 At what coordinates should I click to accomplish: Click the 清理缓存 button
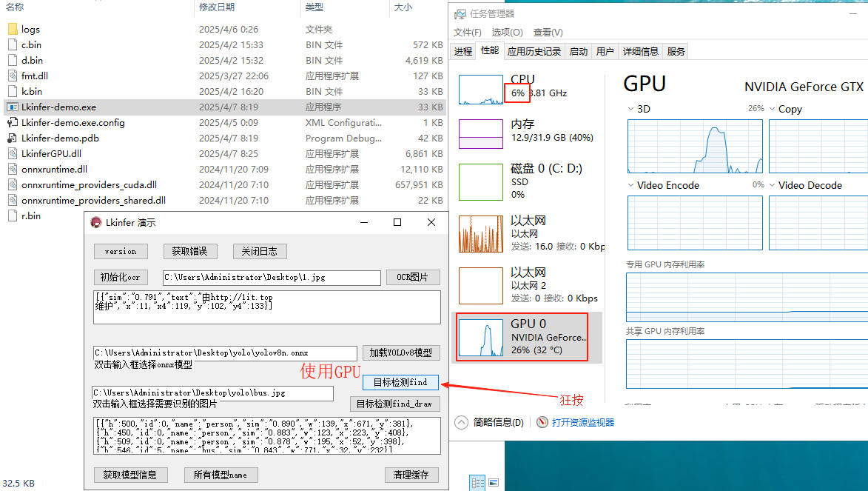coord(411,475)
